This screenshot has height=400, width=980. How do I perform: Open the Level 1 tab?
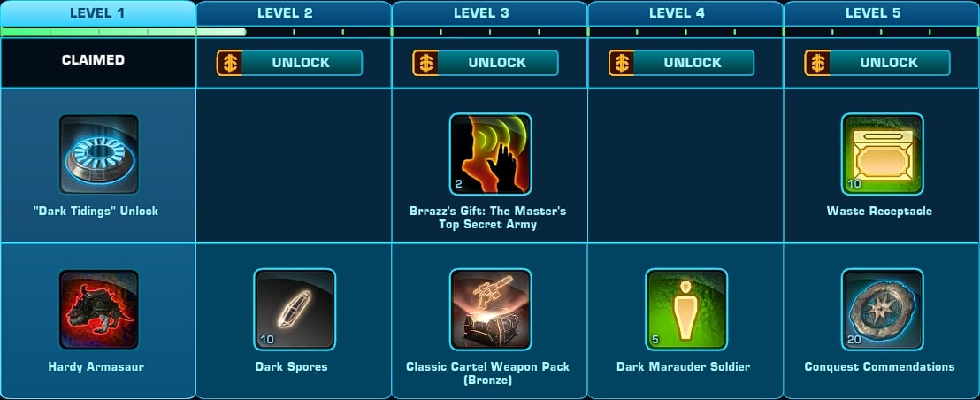[x=98, y=13]
